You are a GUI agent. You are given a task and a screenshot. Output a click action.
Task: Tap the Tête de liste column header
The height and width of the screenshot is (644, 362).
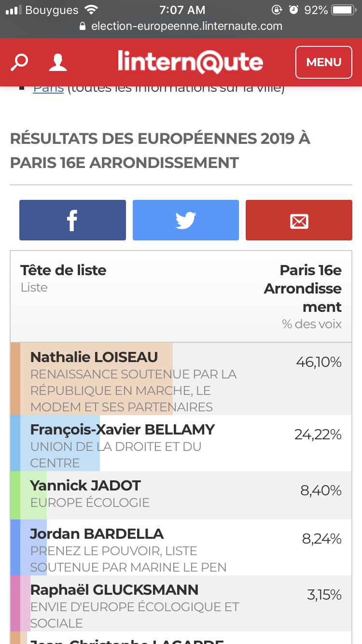63,270
